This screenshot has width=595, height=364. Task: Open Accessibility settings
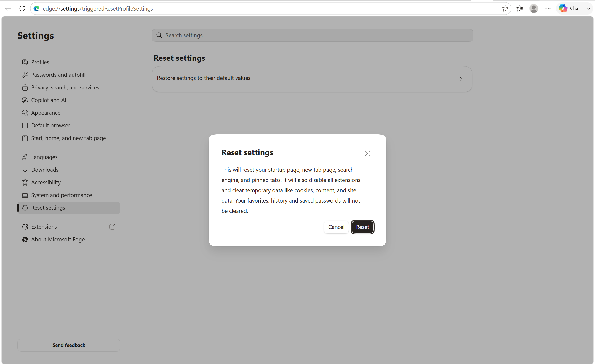coord(69,183)
